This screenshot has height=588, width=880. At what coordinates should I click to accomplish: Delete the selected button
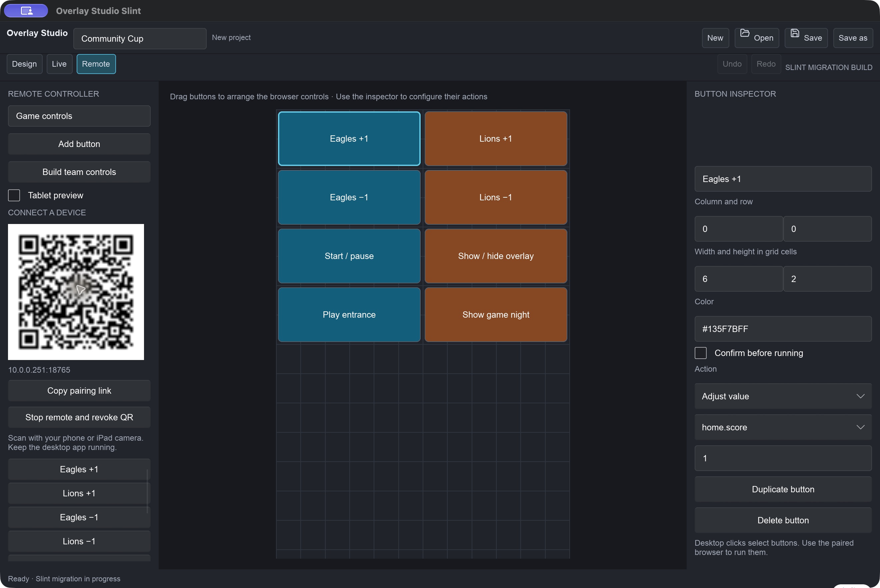coord(783,520)
